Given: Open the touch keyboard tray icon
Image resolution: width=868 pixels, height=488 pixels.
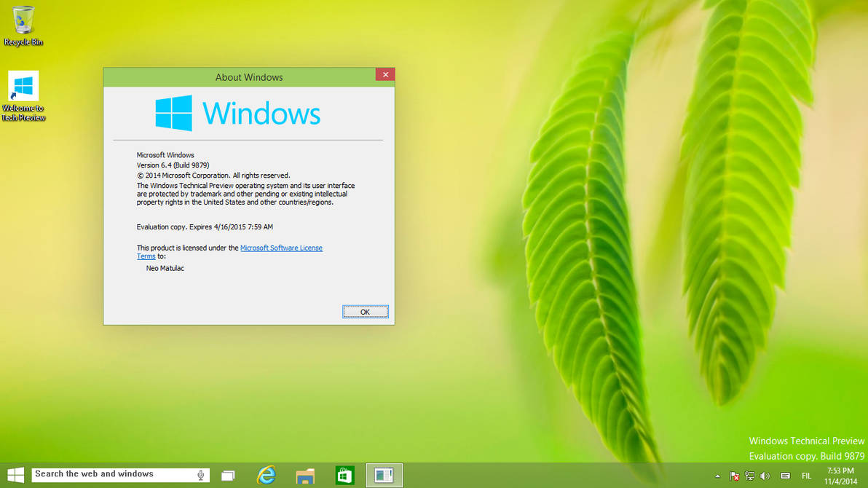Looking at the screenshot, I should tap(785, 476).
